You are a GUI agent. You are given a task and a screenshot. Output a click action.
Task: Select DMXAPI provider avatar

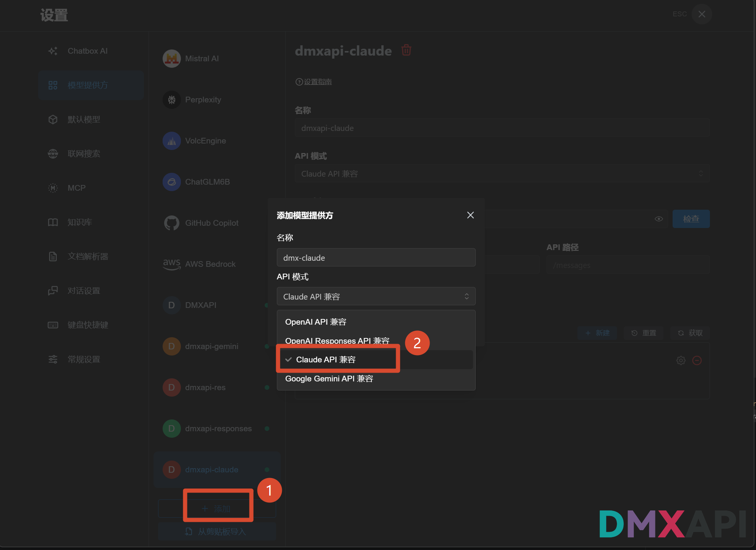[x=172, y=305]
